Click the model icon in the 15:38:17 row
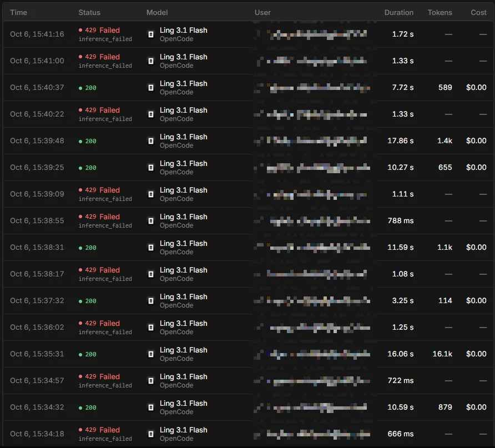The width and height of the screenshot is (495, 448). 151,274
